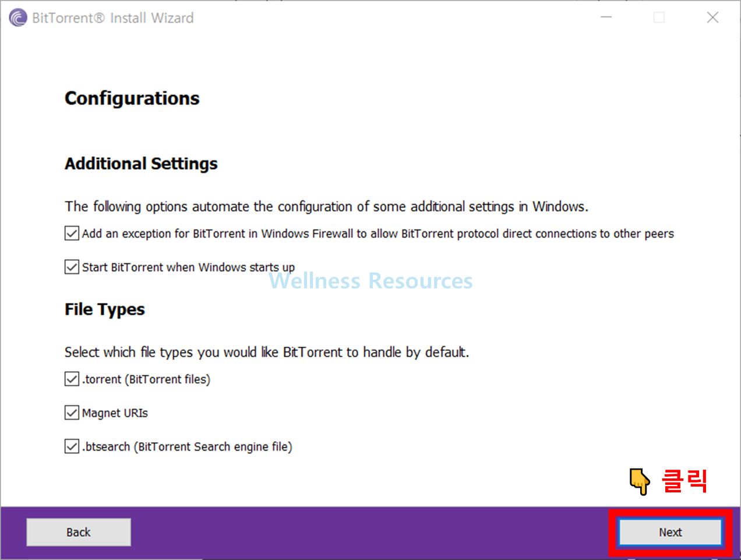Click the BitTorrent logo icon in title bar
This screenshot has width=741, height=560.
pos(18,17)
